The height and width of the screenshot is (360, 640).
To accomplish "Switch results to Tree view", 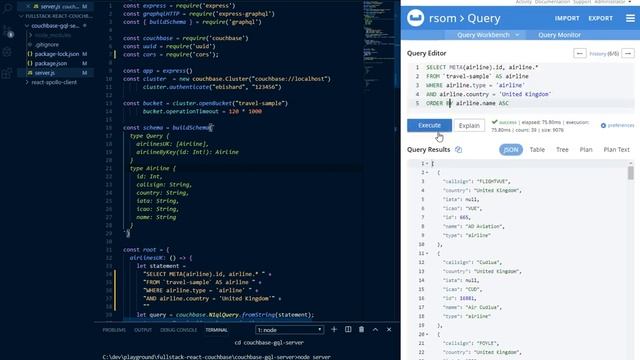I will pos(562,150).
